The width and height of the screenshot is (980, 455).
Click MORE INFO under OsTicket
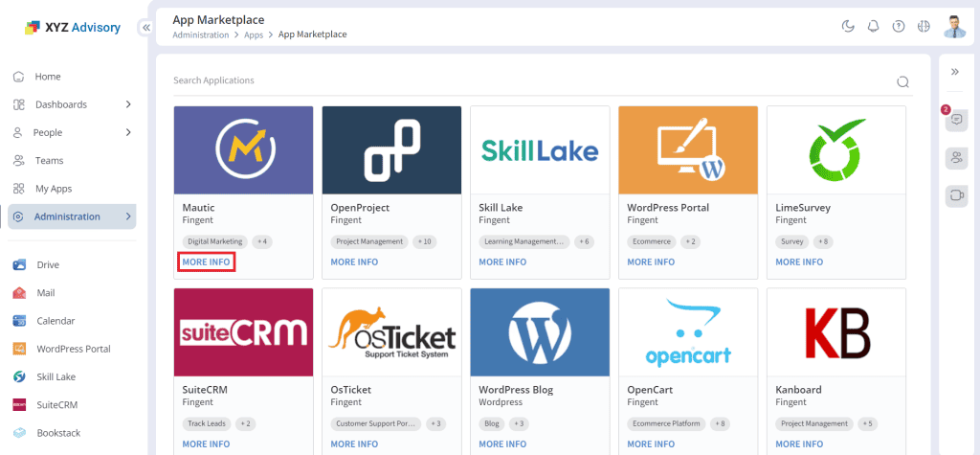[x=354, y=444]
